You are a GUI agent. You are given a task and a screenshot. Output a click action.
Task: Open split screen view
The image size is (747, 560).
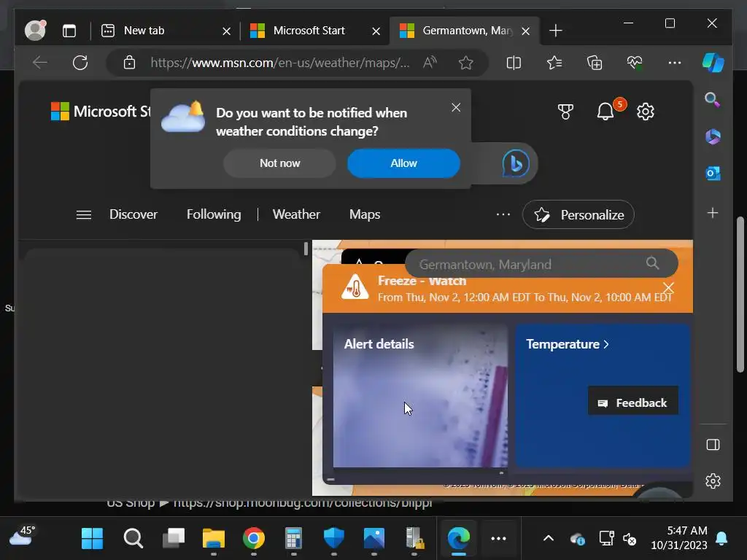click(x=514, y=63)
